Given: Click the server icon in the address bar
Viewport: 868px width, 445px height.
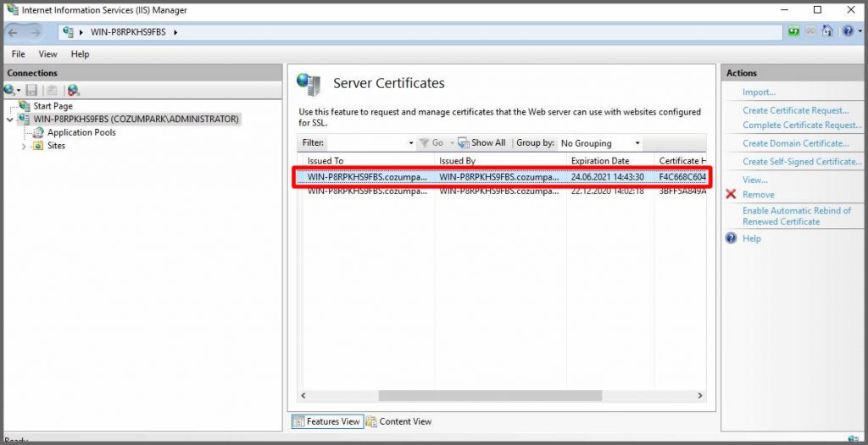Looking at the screenshot, I should 68,31.
